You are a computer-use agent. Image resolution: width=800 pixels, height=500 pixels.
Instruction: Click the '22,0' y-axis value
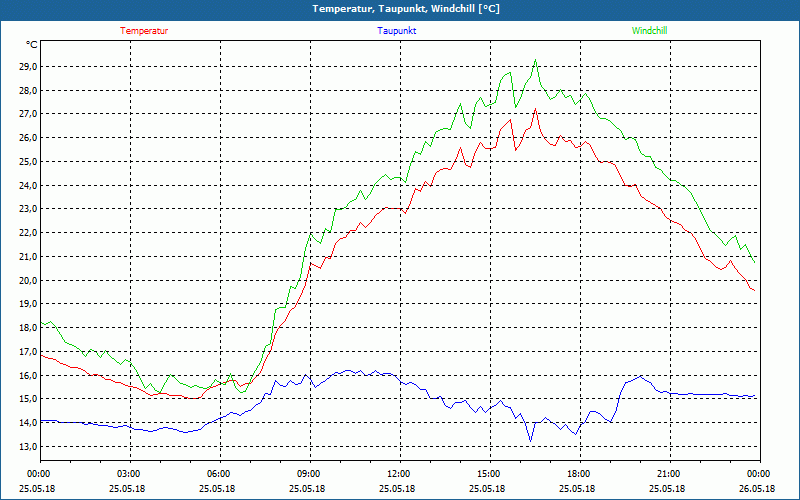coord(28,233)
